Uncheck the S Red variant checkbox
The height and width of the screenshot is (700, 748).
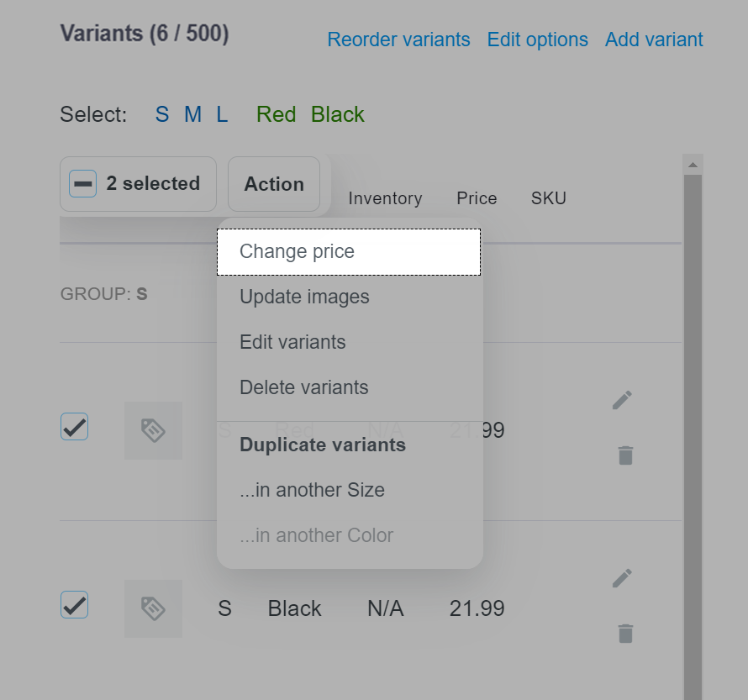point(75,426)
